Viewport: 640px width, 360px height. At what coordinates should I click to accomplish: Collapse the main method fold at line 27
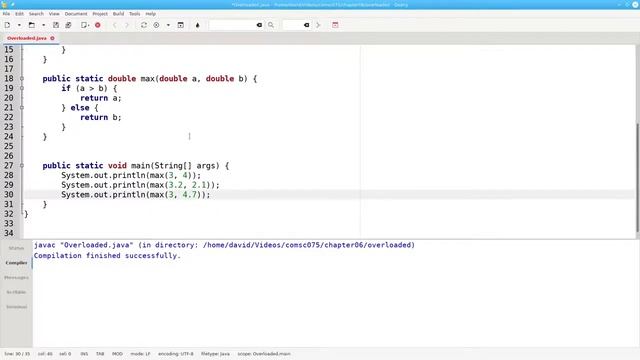22,166
